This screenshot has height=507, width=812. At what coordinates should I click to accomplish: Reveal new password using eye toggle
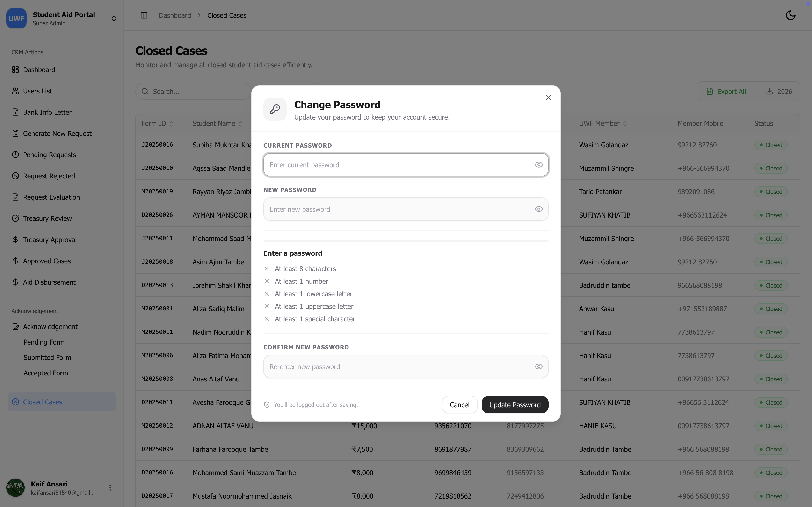click(x=539, y=209)
